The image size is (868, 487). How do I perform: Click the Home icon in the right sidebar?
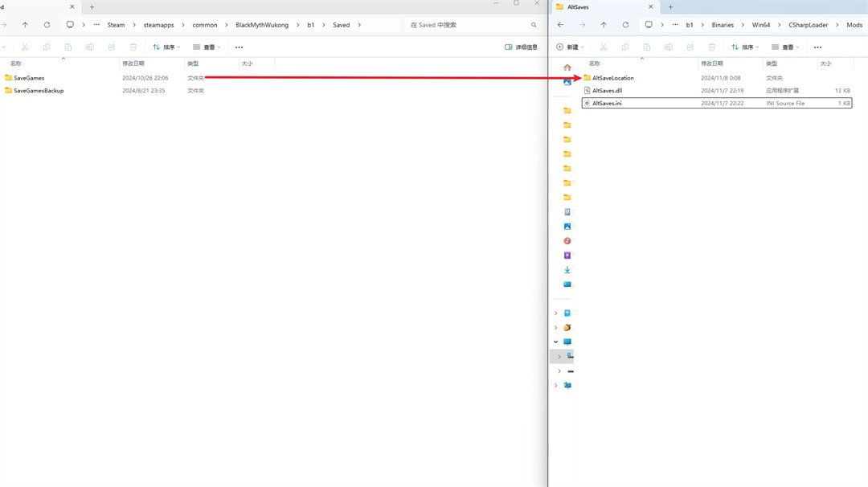pyautogui.click(x=567, y=68)
